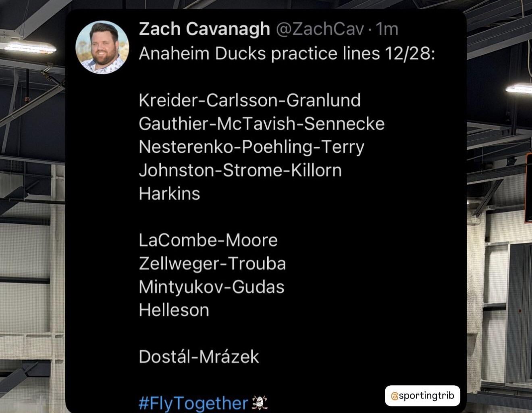Click the @sportingtrib watermark badge
Screen dimensions: 532x413
pyautogui.click(x=422, y=396)
